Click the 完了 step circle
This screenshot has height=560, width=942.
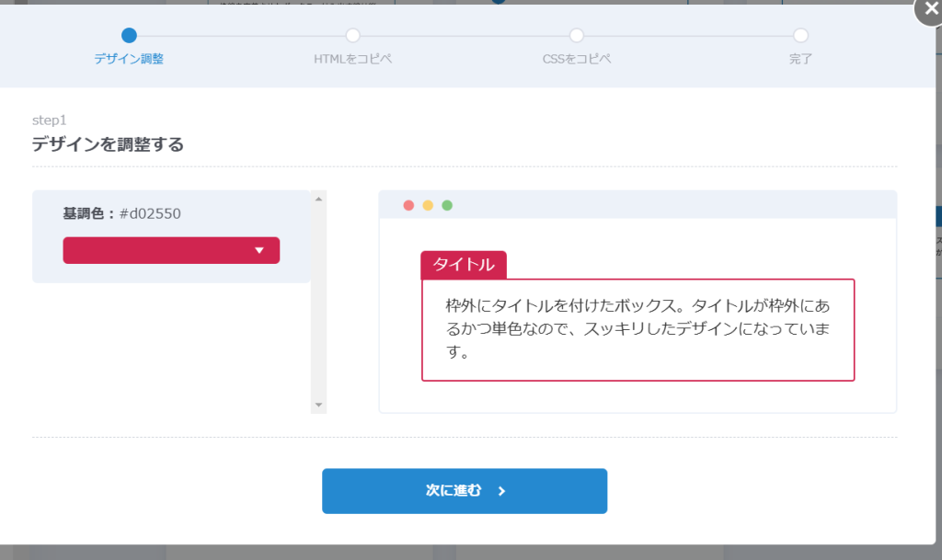(800, 36)
